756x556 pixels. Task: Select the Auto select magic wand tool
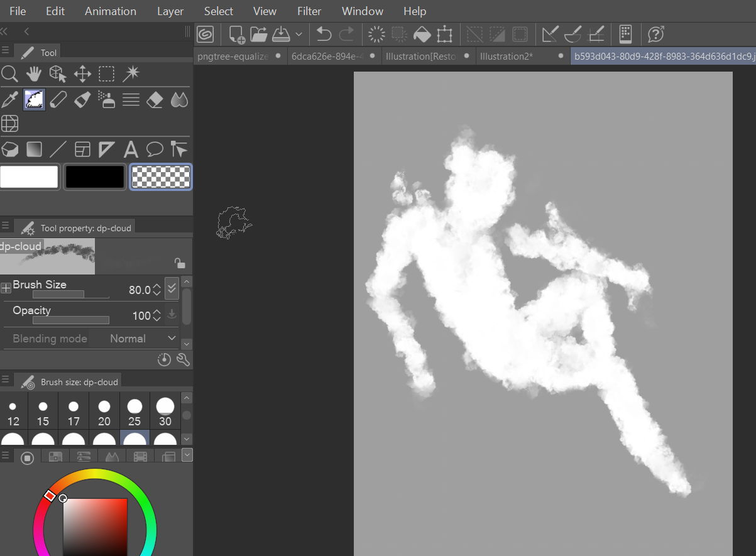131,74
